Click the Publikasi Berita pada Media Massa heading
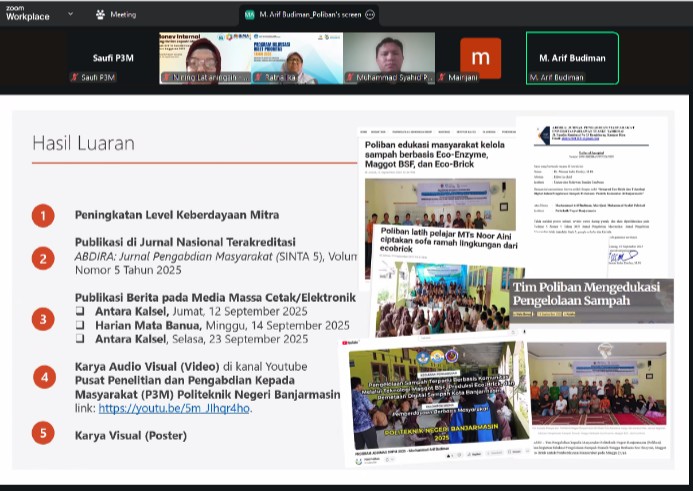693x491 pixels. coord(215,297)
